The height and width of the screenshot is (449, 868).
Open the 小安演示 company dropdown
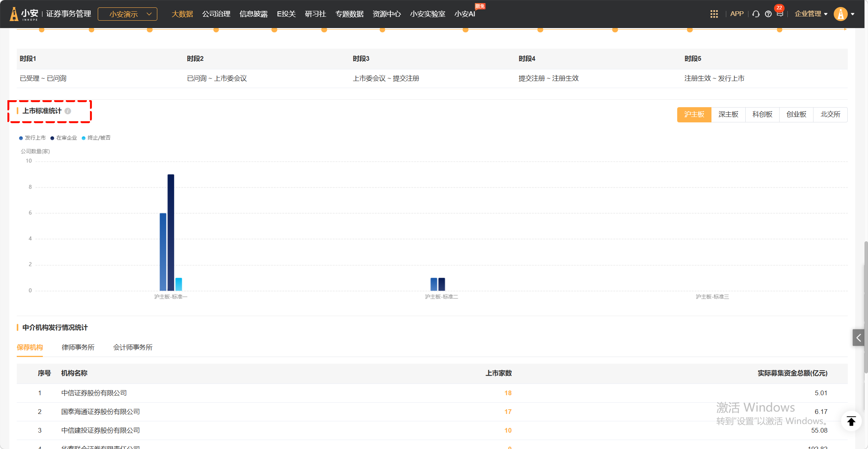[127, 14]
